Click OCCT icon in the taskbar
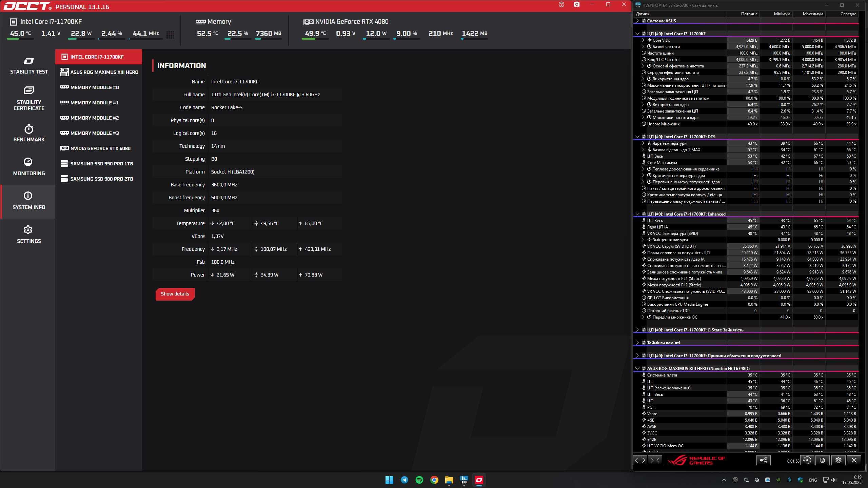This screenshot has height=488, width=868. pos(479,480)
